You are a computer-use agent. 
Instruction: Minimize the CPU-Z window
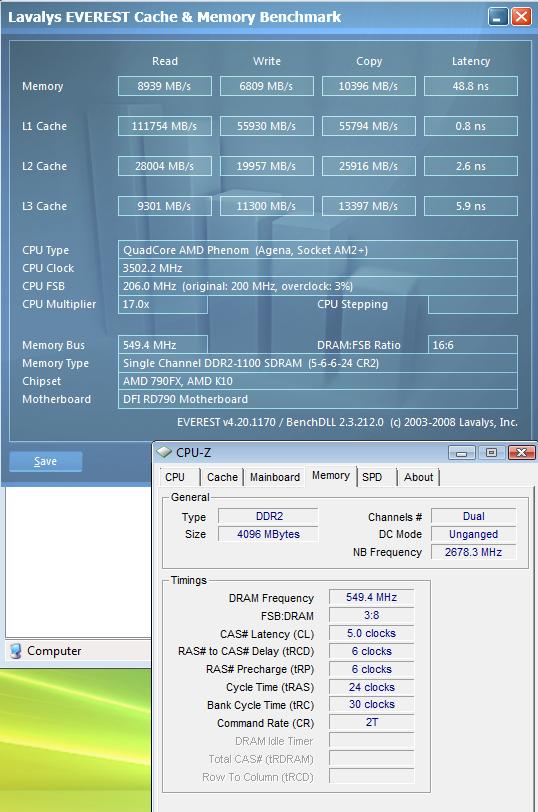(x=462, y=453)
